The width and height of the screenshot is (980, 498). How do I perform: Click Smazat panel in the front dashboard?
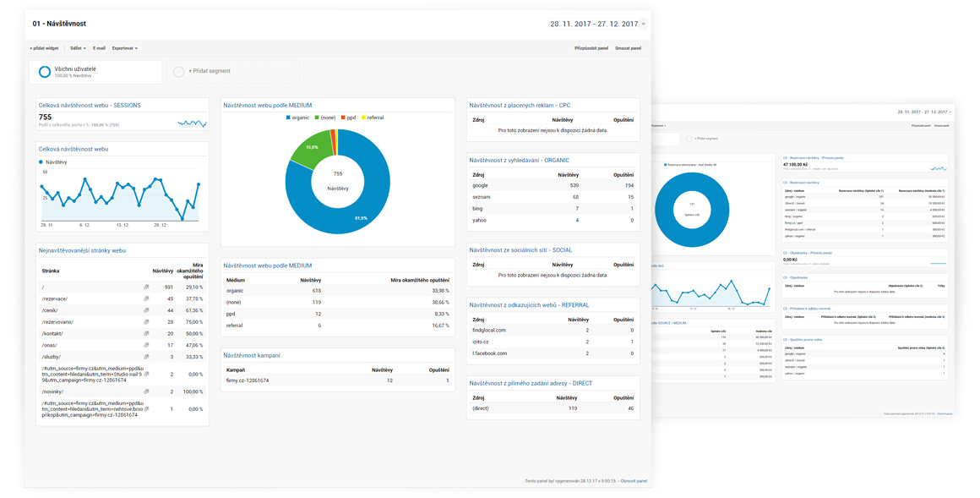[628, 48]
